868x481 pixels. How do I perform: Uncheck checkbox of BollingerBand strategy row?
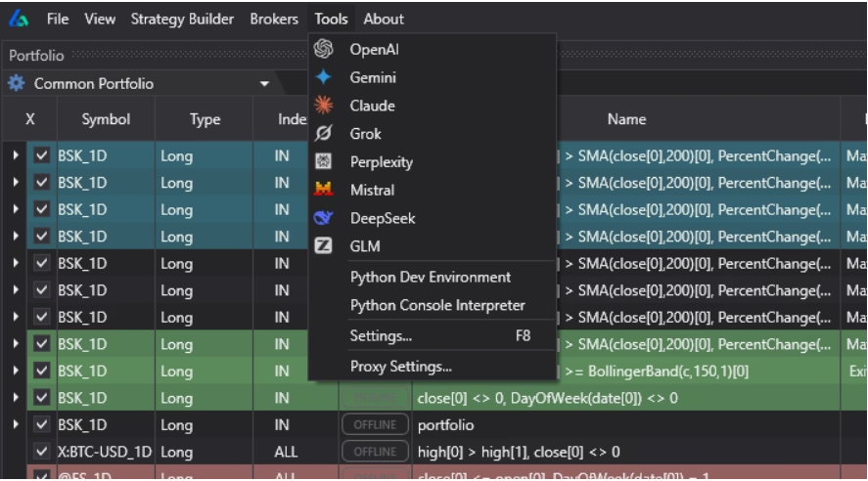41,371
